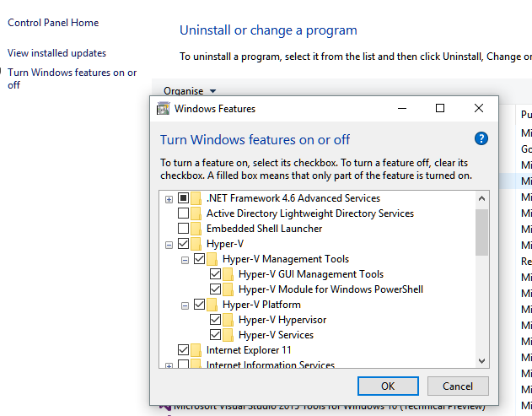Collapse the Hyper-V Management Tools node
The height and width of the screenshot is (416, 532).
[185, 261]
